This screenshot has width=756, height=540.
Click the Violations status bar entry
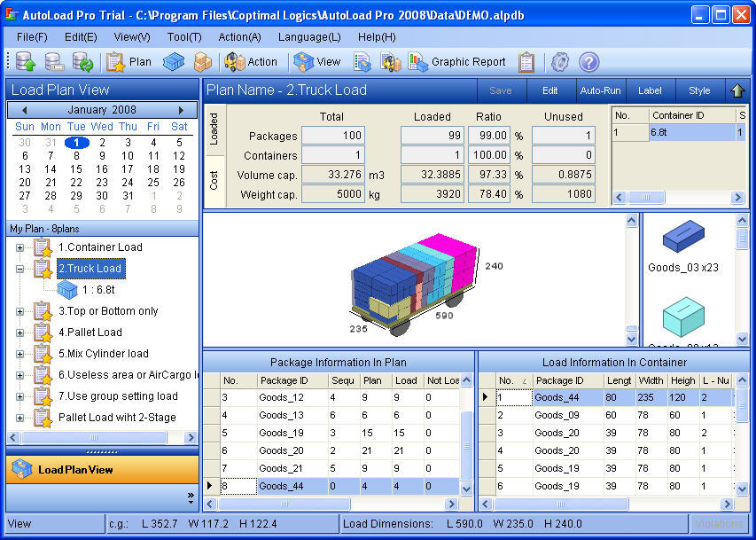pos(719,523)
